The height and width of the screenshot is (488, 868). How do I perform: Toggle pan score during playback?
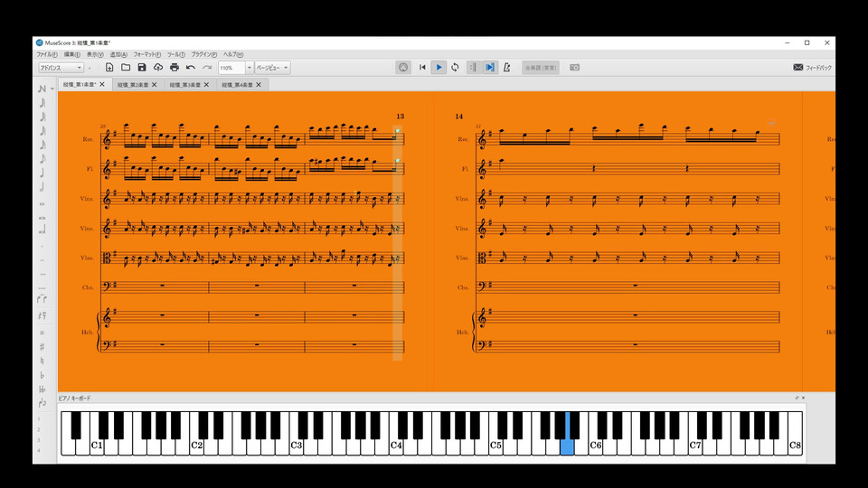pos(490,68)
